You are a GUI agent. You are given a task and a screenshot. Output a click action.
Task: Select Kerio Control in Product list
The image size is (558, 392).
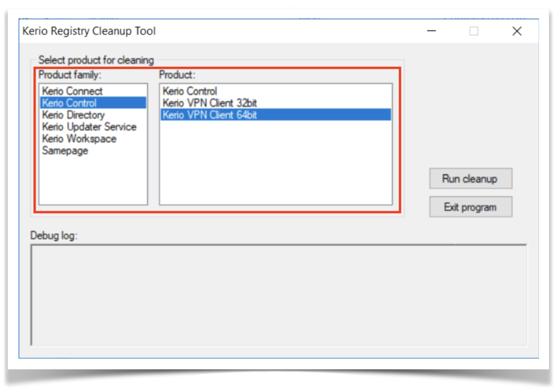(x=276, y=91)
